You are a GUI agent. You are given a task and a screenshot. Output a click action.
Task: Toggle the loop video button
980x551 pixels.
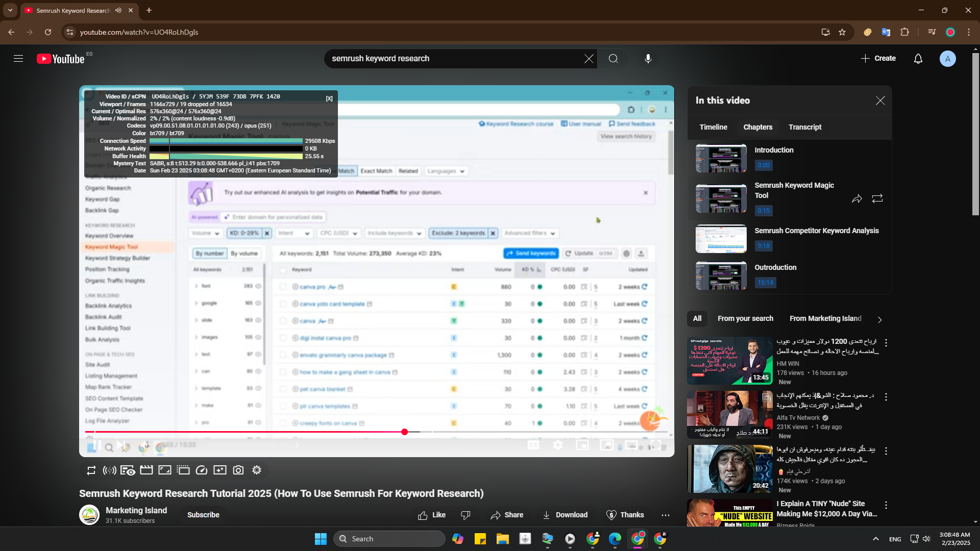[91, 470]
